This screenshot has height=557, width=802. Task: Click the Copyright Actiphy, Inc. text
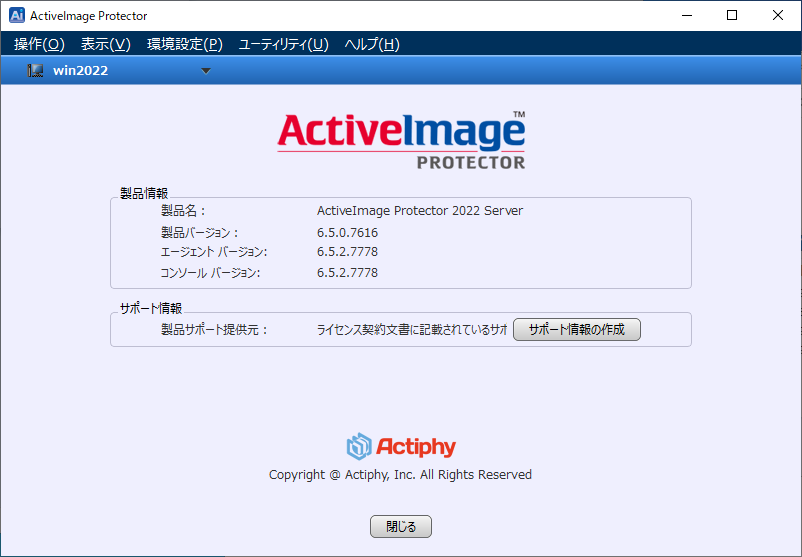point(400,475)
